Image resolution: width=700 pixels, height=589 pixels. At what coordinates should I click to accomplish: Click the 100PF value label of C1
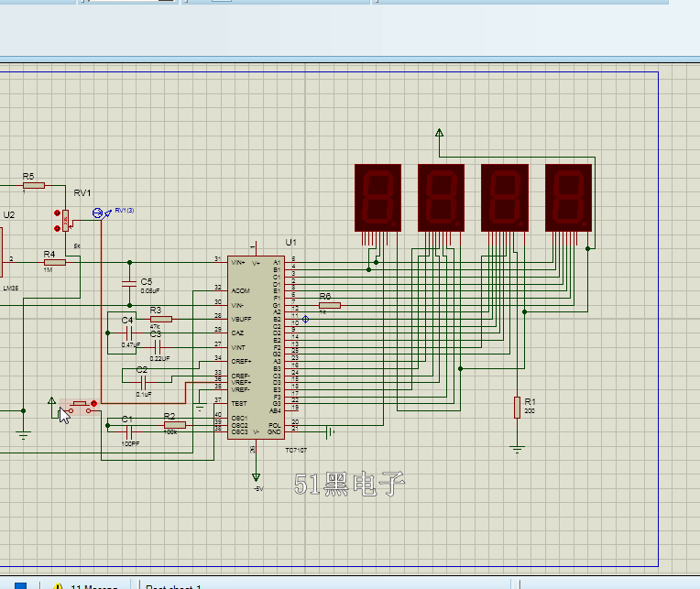tap(130, 444)
